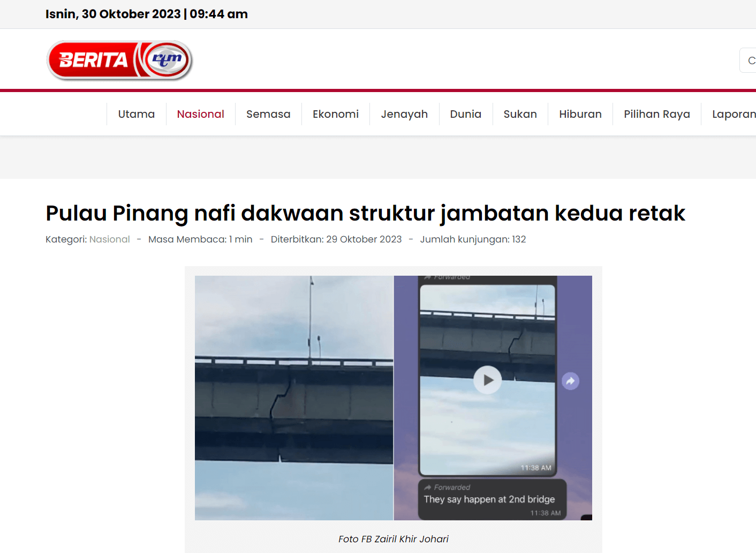Open the Hiburan section
Screen dimensions: 756x553
[580, 114]
